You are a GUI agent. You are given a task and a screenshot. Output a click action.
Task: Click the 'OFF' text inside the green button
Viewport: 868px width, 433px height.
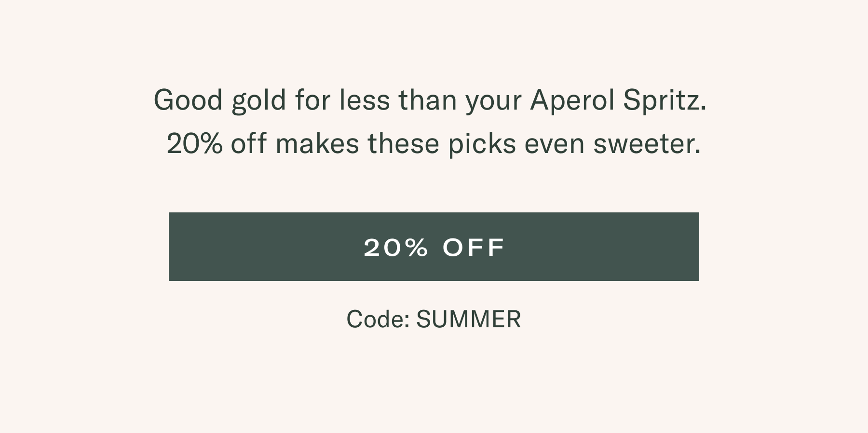point(474,247)
